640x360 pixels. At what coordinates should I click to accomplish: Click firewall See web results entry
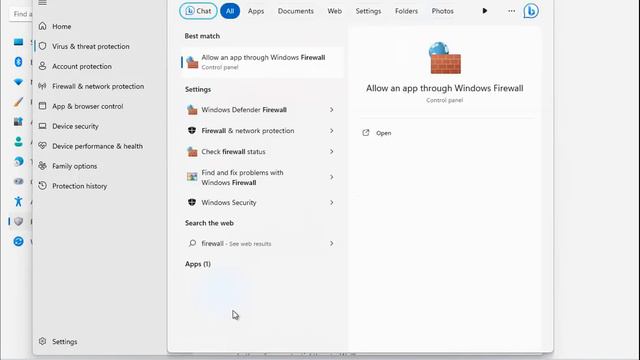pos(261,243)
